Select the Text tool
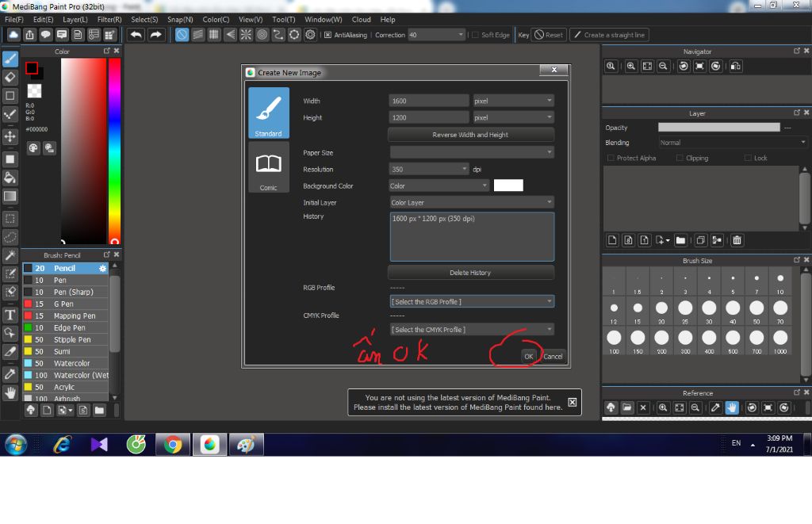812x524 pixels. (10, 315)
